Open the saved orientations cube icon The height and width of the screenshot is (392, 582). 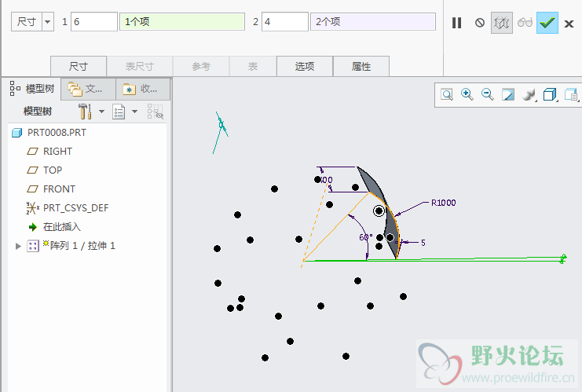[x=550, y=94]
